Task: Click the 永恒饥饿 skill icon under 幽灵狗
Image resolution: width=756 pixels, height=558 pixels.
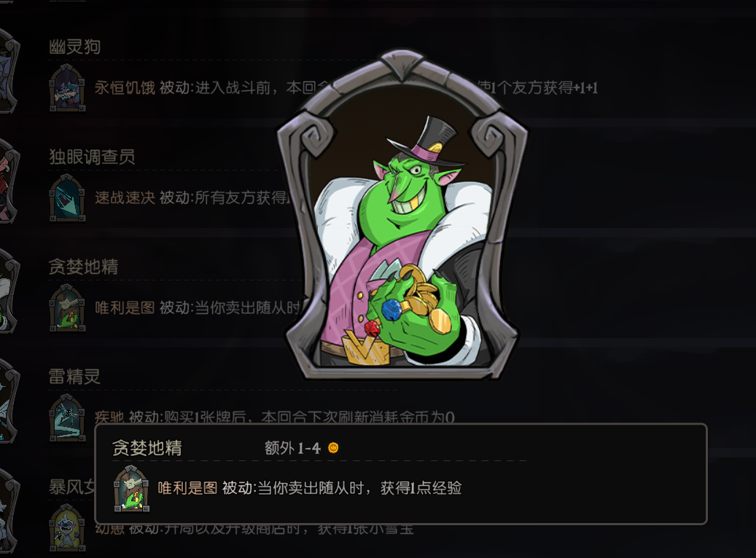Action: coord(68,87)
